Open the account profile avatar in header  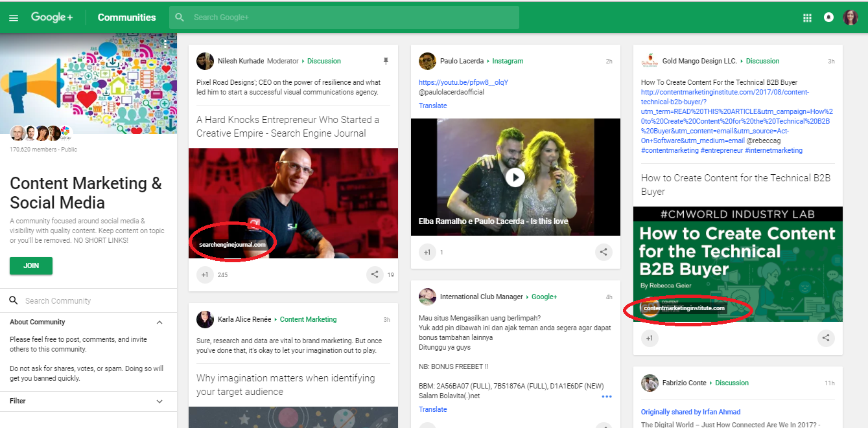(850, 17)
